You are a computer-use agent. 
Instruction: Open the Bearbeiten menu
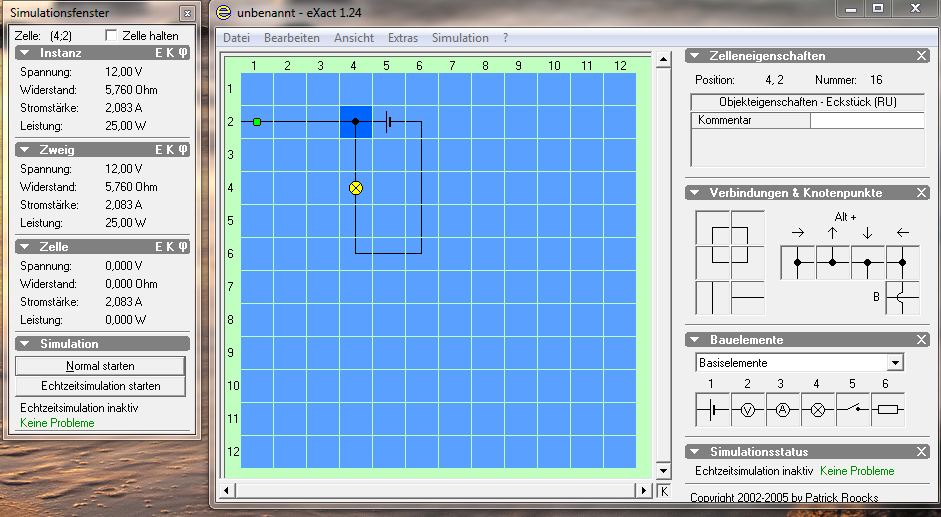(292, 38)
